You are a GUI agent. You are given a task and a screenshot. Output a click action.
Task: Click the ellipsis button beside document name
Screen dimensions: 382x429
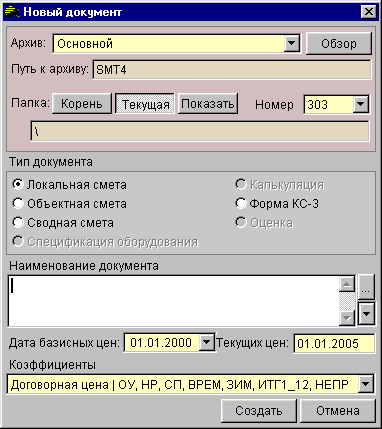click(366, 287)
